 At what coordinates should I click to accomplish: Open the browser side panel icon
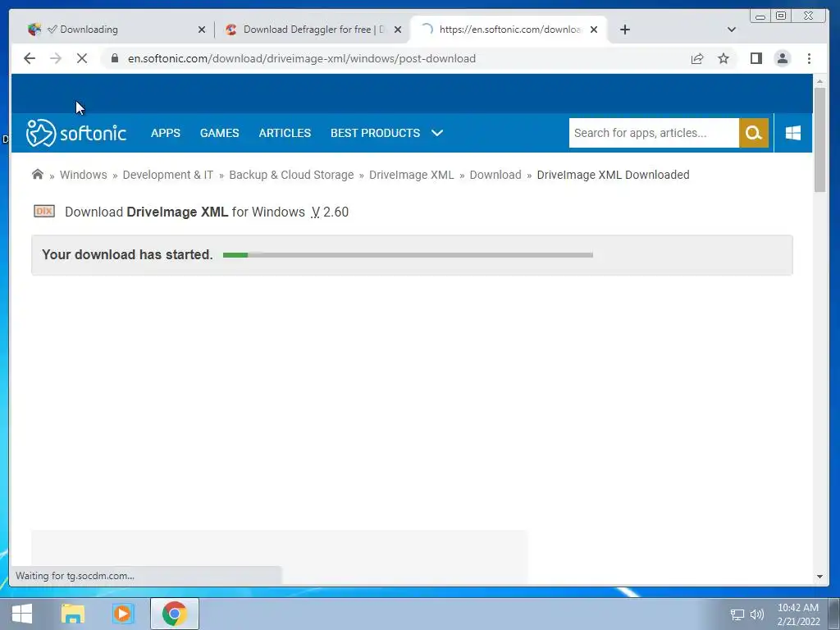pos(756,58)
